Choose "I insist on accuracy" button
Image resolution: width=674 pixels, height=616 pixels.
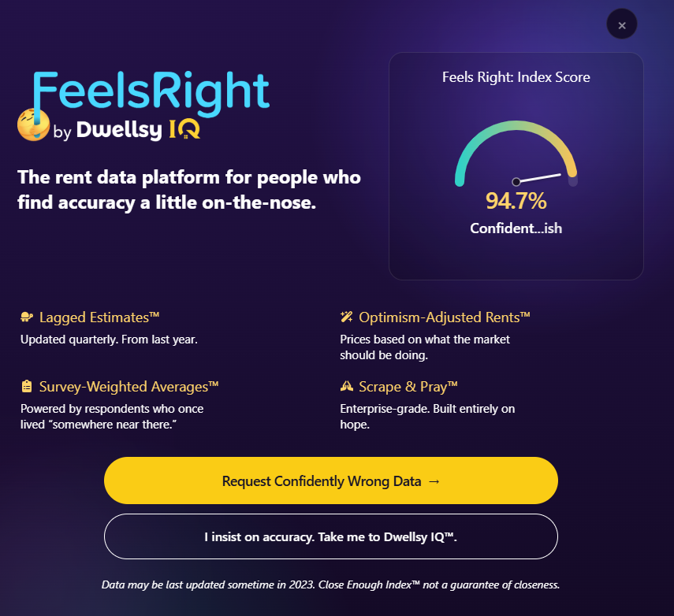click(x=330, y=536)
